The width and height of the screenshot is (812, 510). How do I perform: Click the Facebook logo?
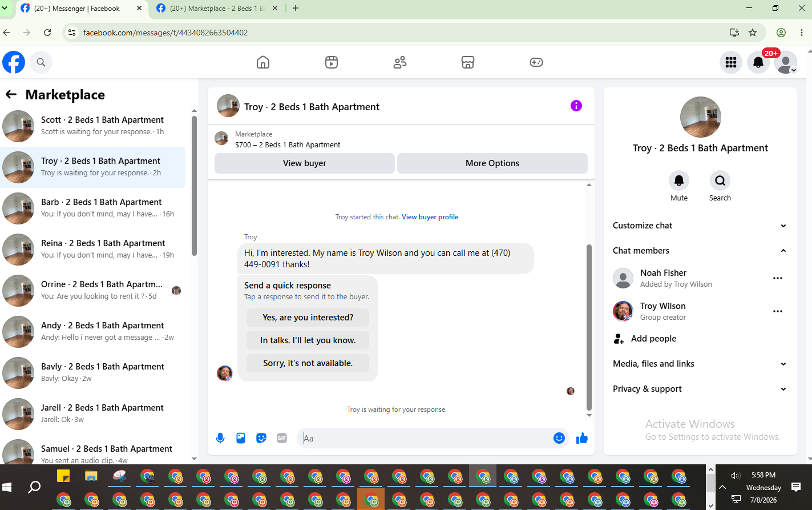[14, 62]
